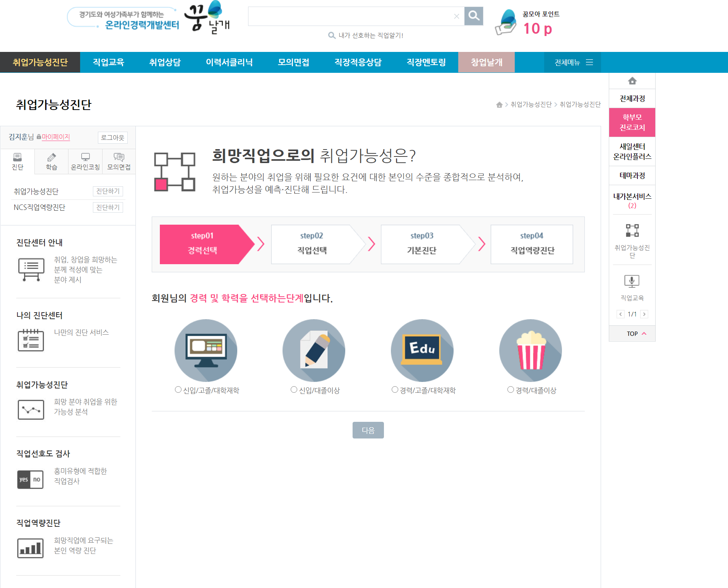Image resolution: width=728 pixels, height=588 pixels.
Task: Click the 내가본서비스 (2) heading
Action: [x=632, y=201]
